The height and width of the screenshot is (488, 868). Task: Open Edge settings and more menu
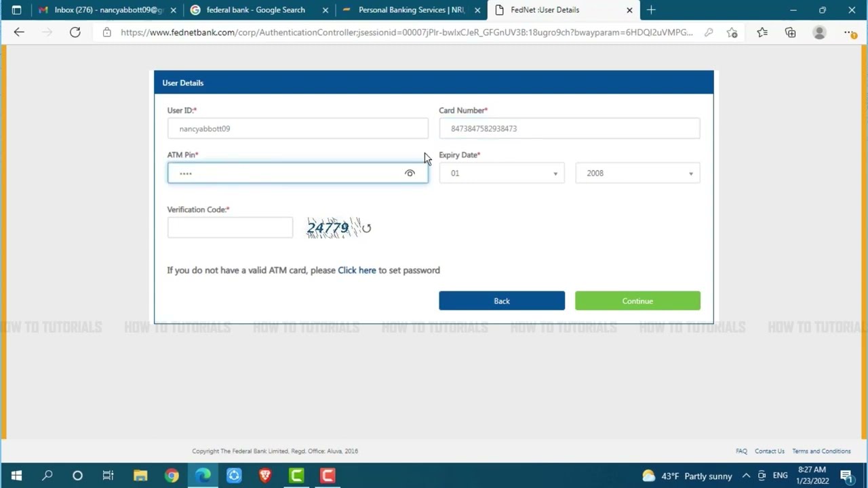850,33
